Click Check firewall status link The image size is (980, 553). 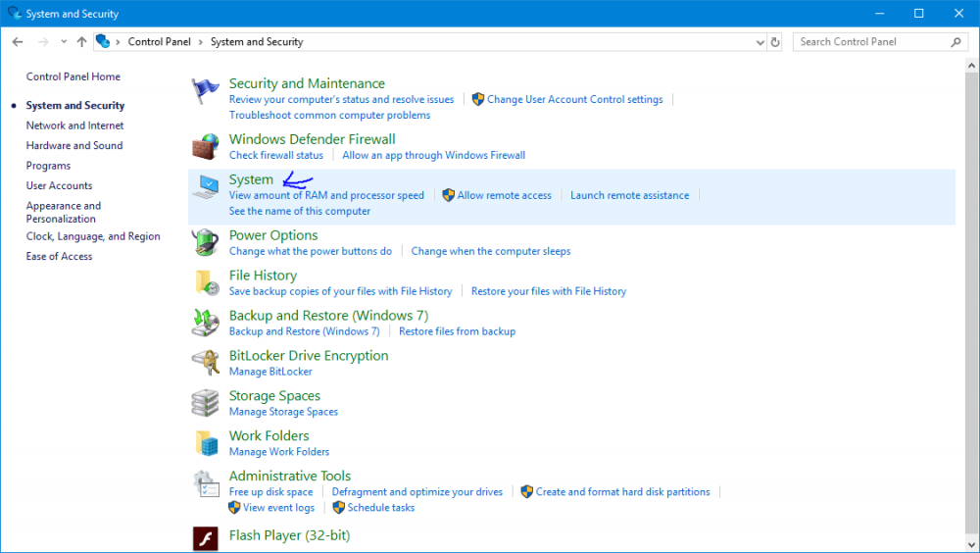coord(276,155)
